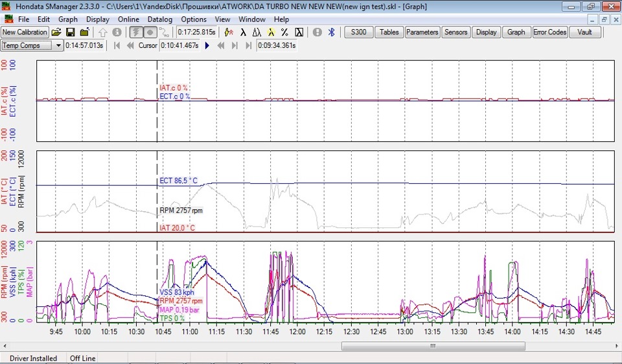Open the View menu

pos(222,19)
